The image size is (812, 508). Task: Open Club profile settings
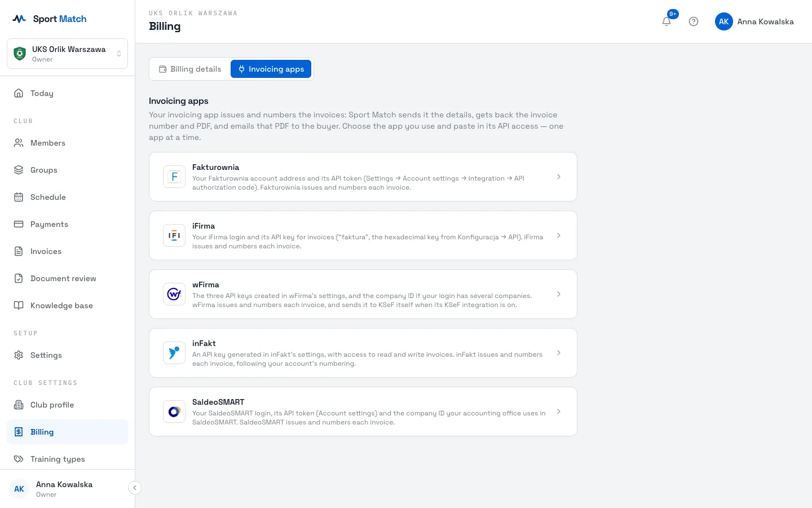click(x=67, y=405)
